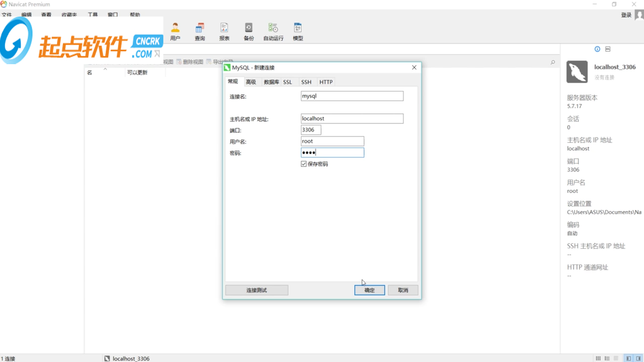The width and height of the screenshot is (644, 362).
Task: Click the 自动 encoding value
Action: [572, 233]
